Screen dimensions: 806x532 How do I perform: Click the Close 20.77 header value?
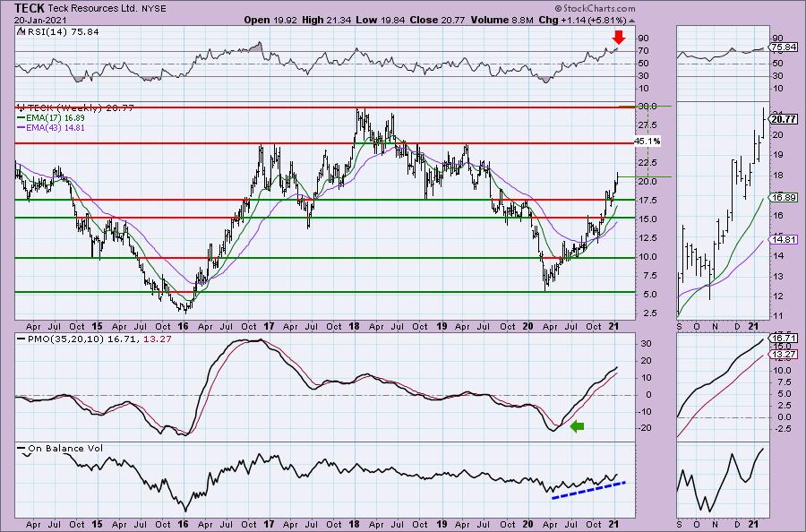(436, 20)
